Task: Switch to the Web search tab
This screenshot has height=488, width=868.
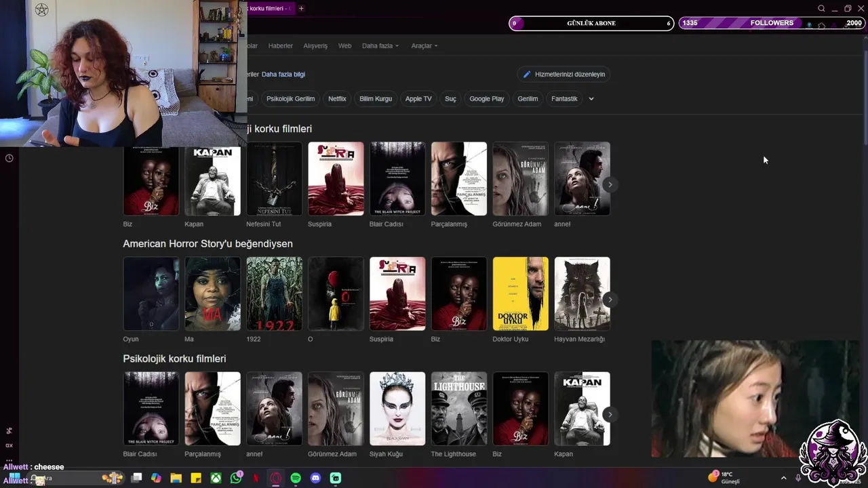Action: coord(344,45)
